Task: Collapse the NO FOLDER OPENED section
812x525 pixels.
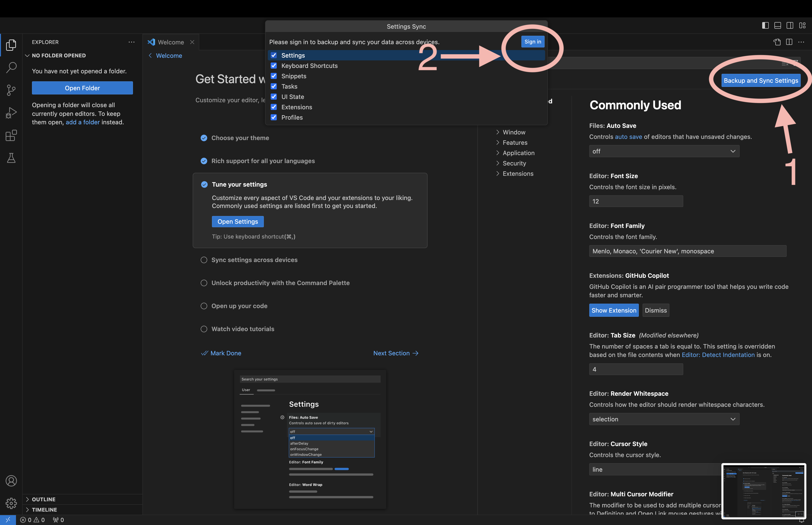Action: click(82, 55)
